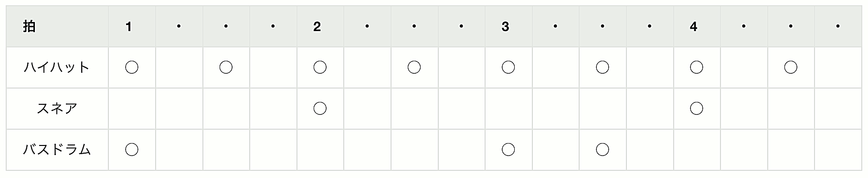This screenshot has width=868, height=178.
Task: Toggle the hi-hat circle on beat 4
Action: click(x=697, y=67)
